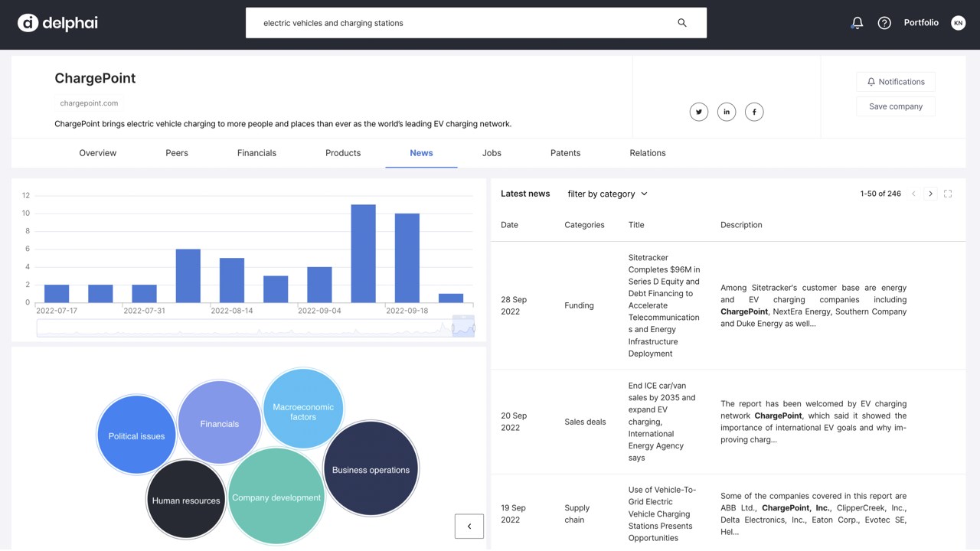Go to previous page of news

pos(913,194)
